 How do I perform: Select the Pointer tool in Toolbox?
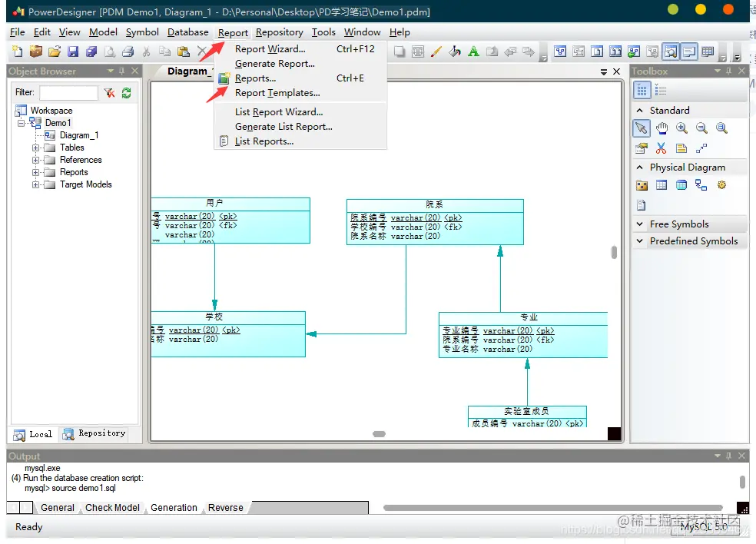[642, 128]
